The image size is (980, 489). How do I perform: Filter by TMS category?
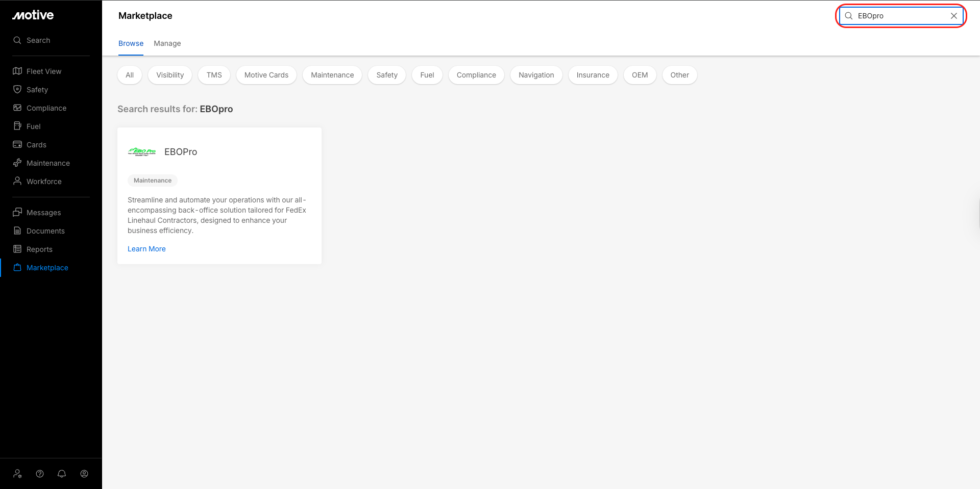pyautogui.click(x=214, y=75)
